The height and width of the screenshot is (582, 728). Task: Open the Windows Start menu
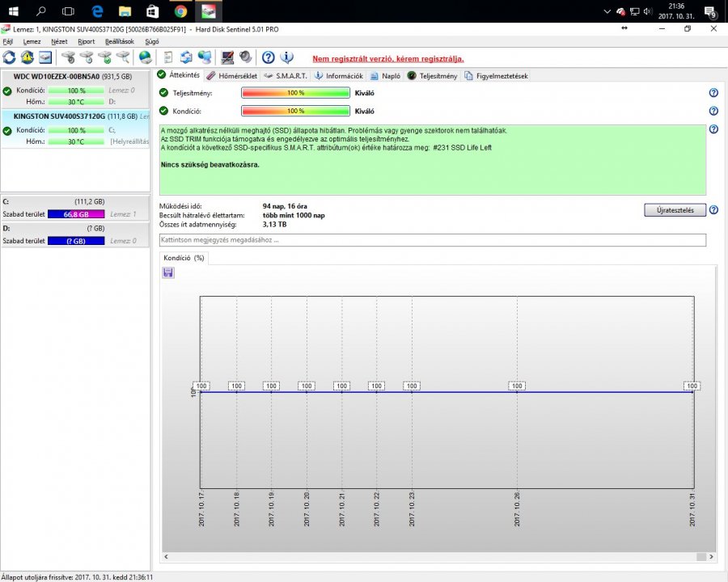[x=14, y=11]
